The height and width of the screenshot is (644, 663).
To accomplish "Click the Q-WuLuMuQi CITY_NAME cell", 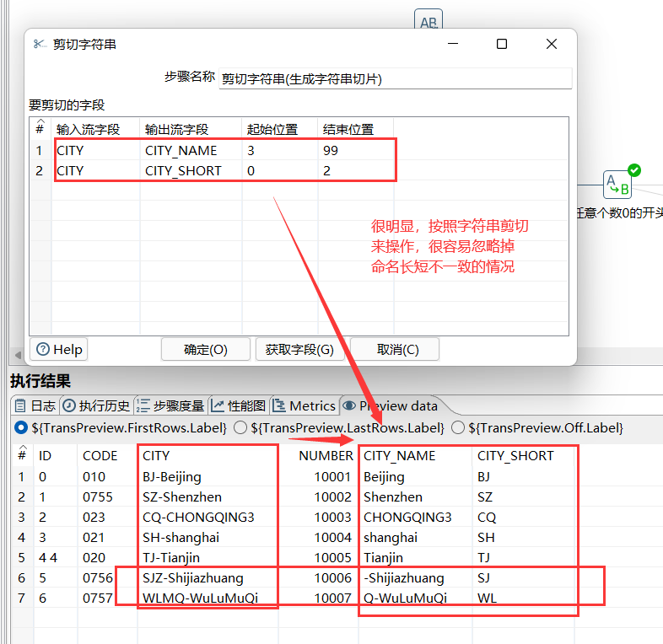I will coord(415,598).
